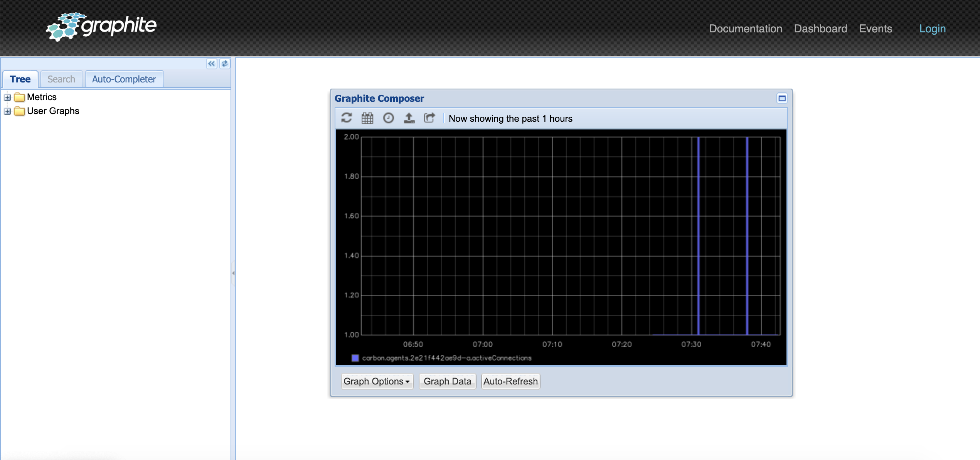Switch to the Tree tab
Image resolution: width=980 pixels, height=460 pixels.
pyautogui.click(x=20, y=79)
